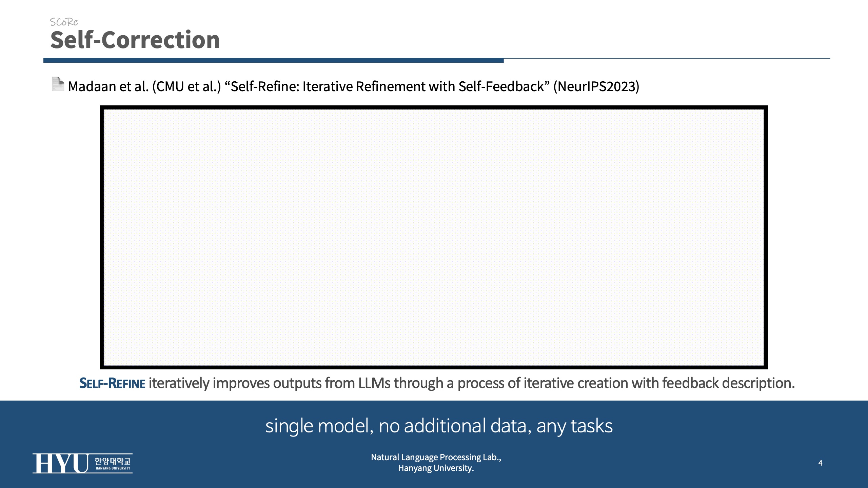The image size is (868, 488).
Task: Click the handwritten SCoRe logo
Action: click(64, 22)
